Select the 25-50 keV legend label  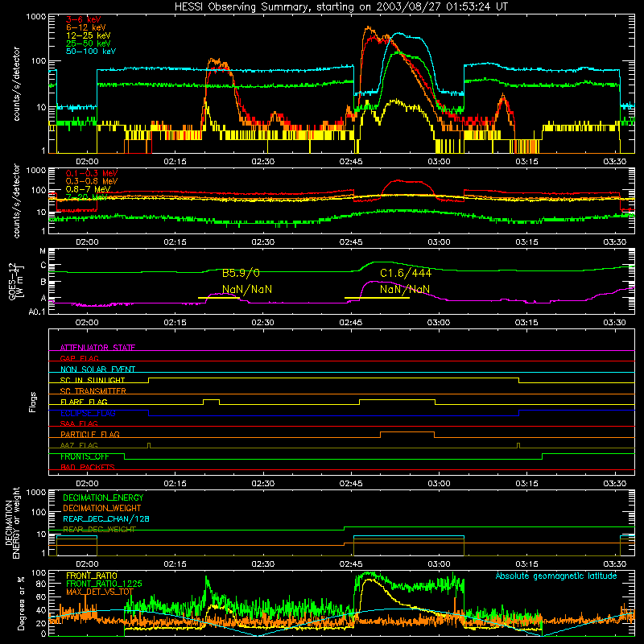point(89,43)
